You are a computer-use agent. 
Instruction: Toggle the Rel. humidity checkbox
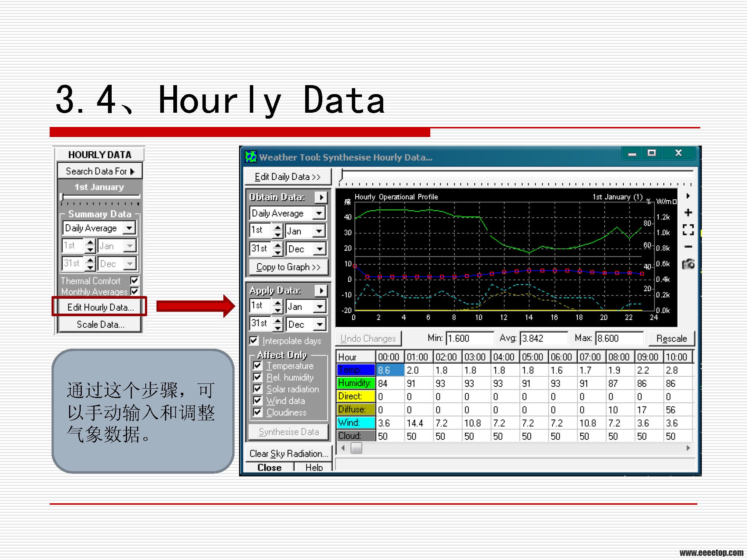(257, 377)
